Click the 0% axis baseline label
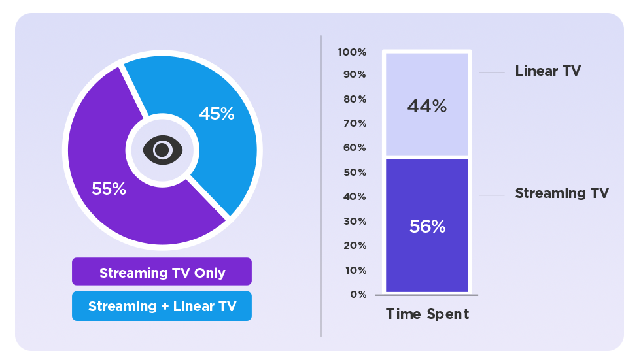The width and height of the screenshot is (641, 364). click(x=358, y=295)
